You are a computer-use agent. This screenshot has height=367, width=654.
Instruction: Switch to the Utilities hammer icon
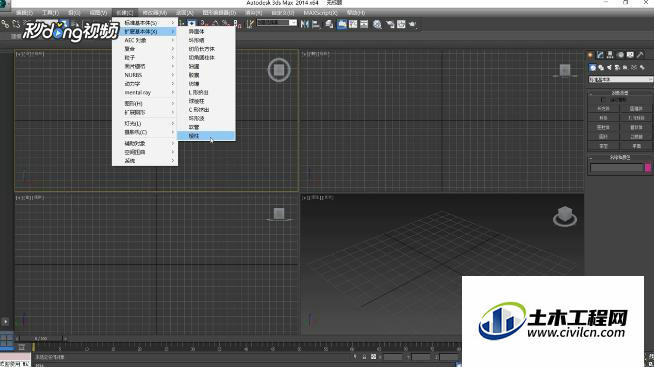pos(640,55)
